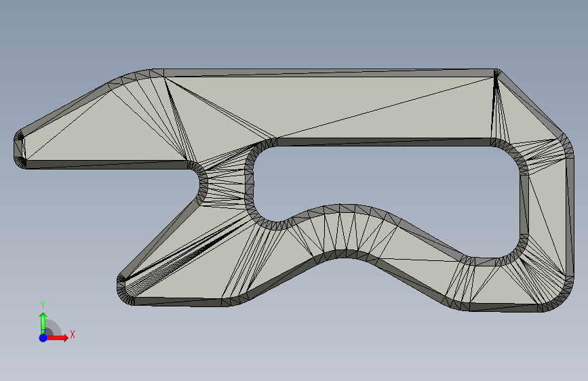Click the blue Z axis dot at the triad origin

click(x=43, y=338)
